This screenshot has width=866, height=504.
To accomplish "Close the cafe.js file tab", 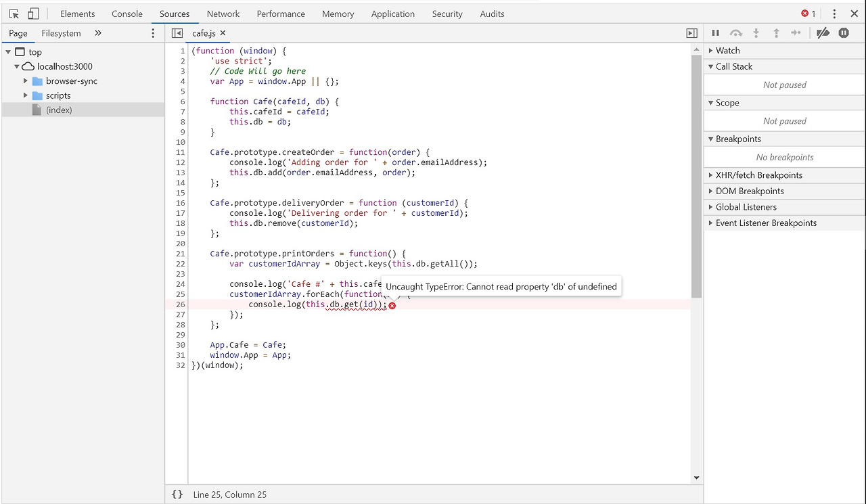I will 223,33.
